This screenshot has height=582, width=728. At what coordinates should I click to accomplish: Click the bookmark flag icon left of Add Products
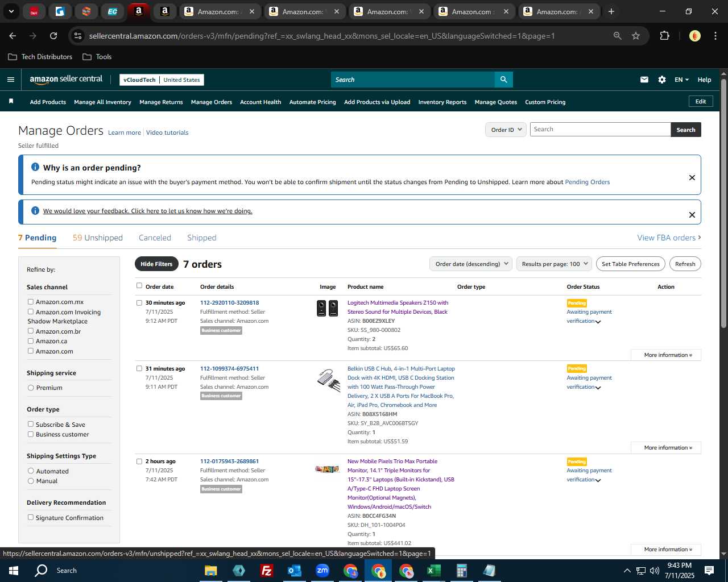[x=11, y=101]
